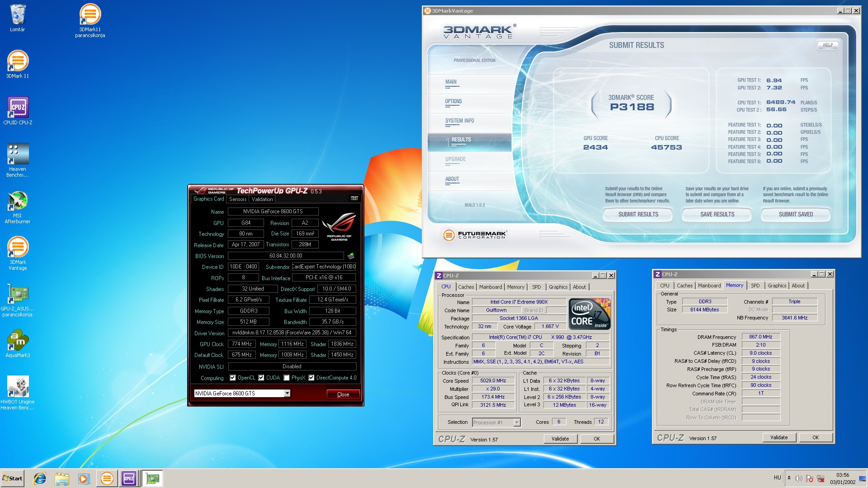The width and height of the screenshot is (868, 488).
Task: Switch to the Sensors tab in GPU-Z
Action: [238, 199]
